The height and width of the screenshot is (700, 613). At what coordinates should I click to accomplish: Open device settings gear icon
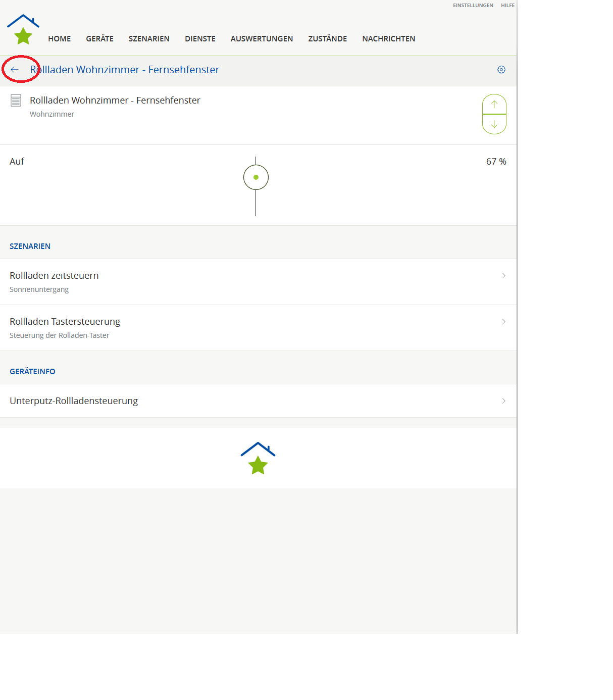pyautogui.click(x=501, y=70)
